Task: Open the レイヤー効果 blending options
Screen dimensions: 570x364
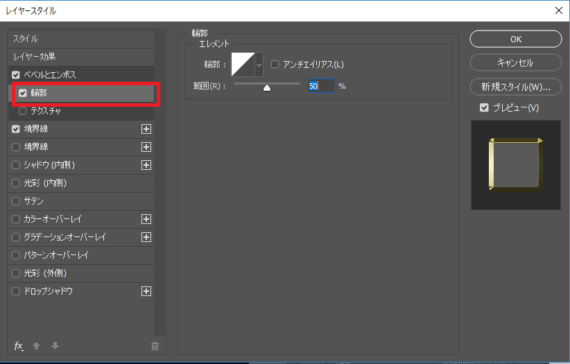Action: click(x=81, y=57)
